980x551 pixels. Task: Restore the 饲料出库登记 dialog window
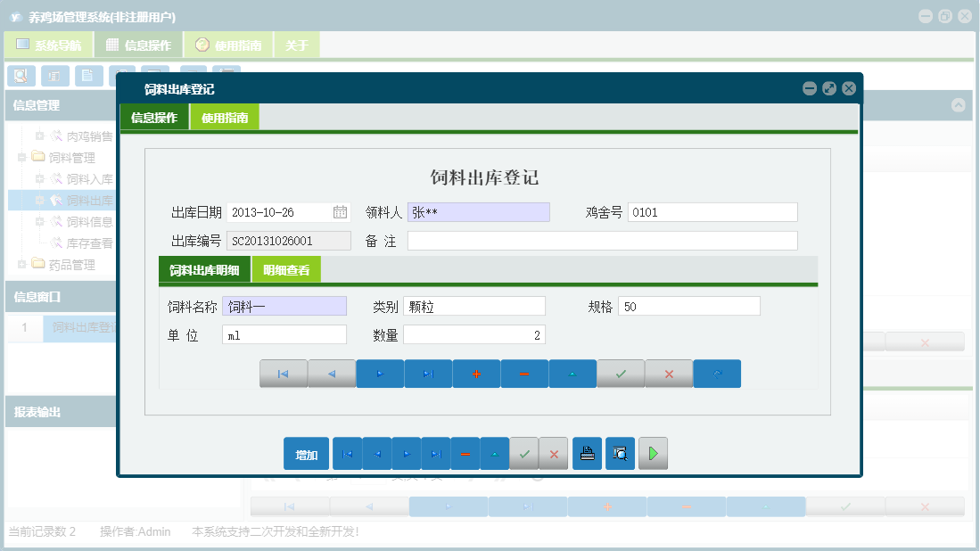click(x=829, y=88)
